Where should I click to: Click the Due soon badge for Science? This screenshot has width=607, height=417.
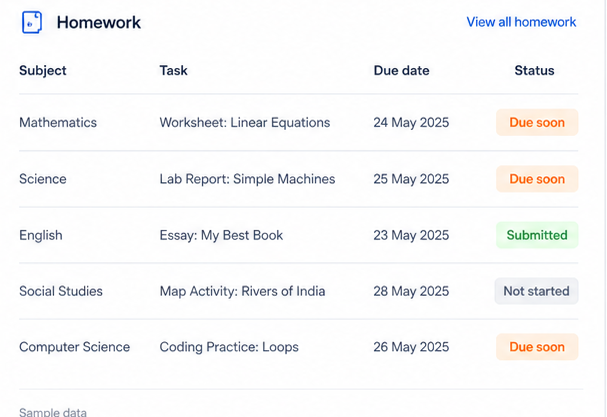coord(537,179)
